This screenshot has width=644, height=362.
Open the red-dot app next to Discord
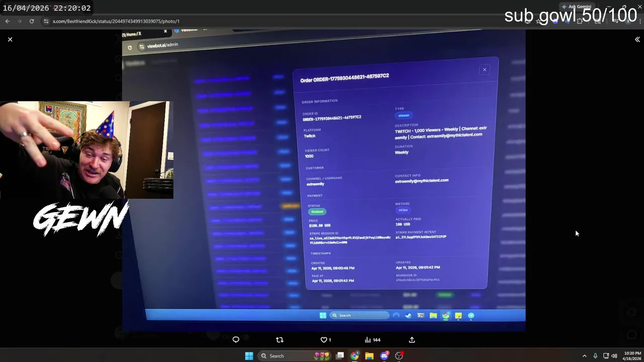click(x=399, y=356)
